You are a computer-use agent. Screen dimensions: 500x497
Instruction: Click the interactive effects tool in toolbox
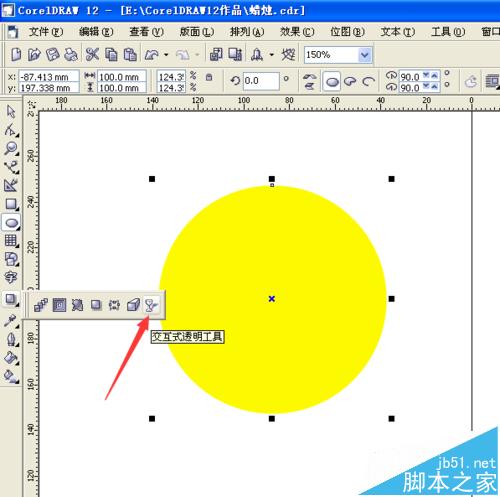click(11, 299)
